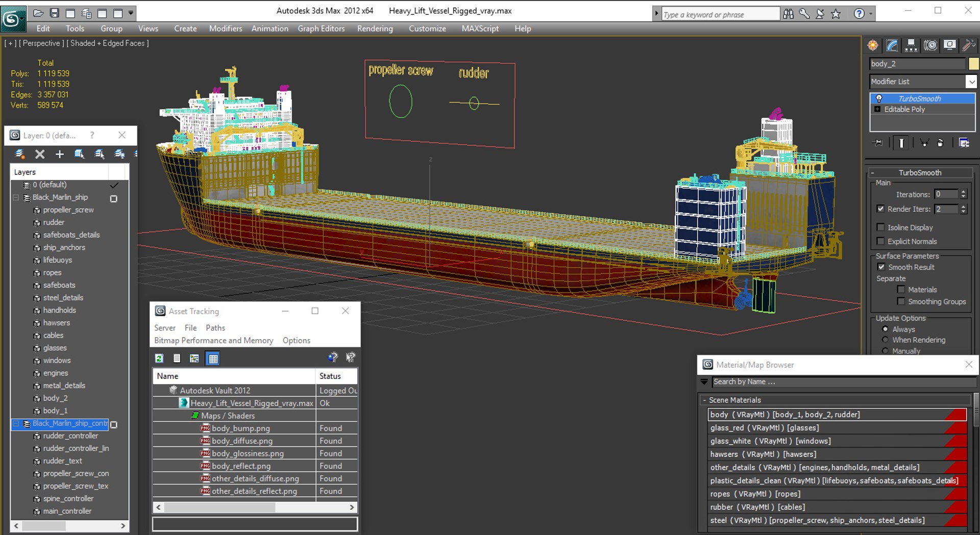This screenshot has height=535, width=980.
Task: Open the Motion command panel tab
Action: tap(930, 45)
